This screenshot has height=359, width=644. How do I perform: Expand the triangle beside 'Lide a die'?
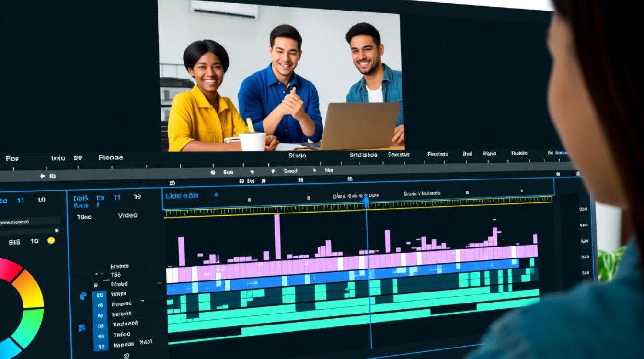216,194
